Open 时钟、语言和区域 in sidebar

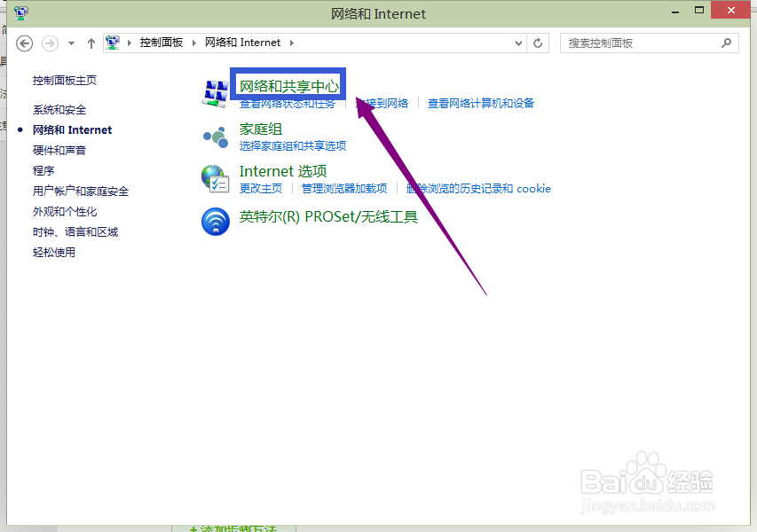tap(75, 232)
